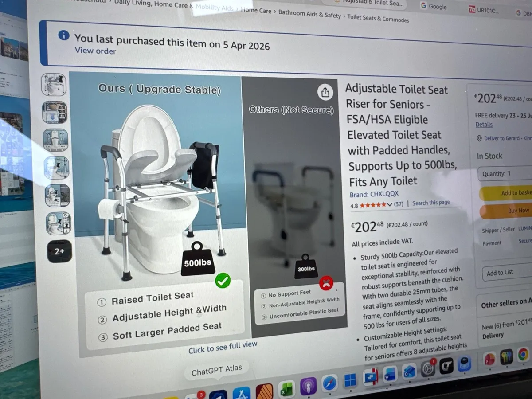Click the black CT app icon in dock
Screen dimensions: 532x399
(x=446, y=366)
